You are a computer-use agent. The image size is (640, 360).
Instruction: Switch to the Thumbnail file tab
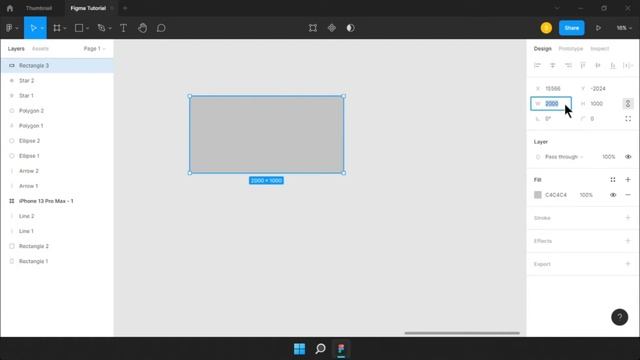[x=39, y=8]
